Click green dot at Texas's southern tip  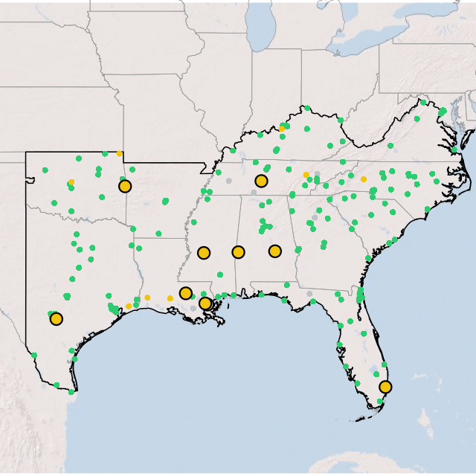pos(71,392)
